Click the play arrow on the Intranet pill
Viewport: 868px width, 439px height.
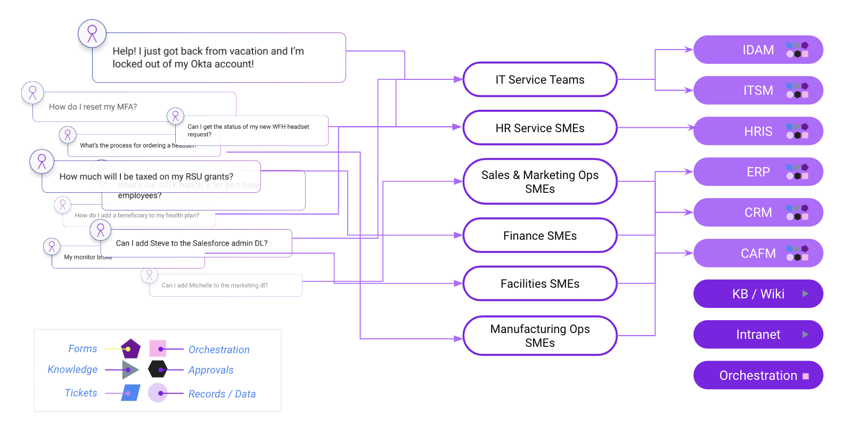coord(805,335)
